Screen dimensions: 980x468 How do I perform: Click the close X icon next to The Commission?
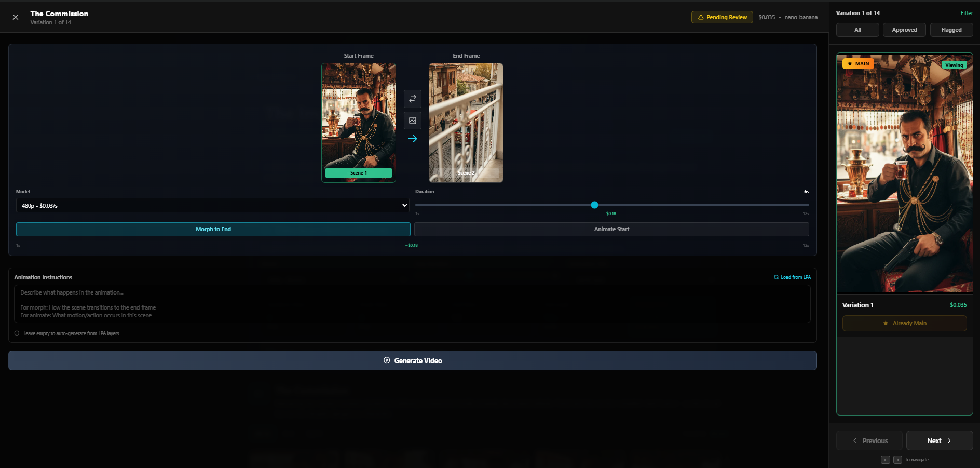tap(15, 17)
